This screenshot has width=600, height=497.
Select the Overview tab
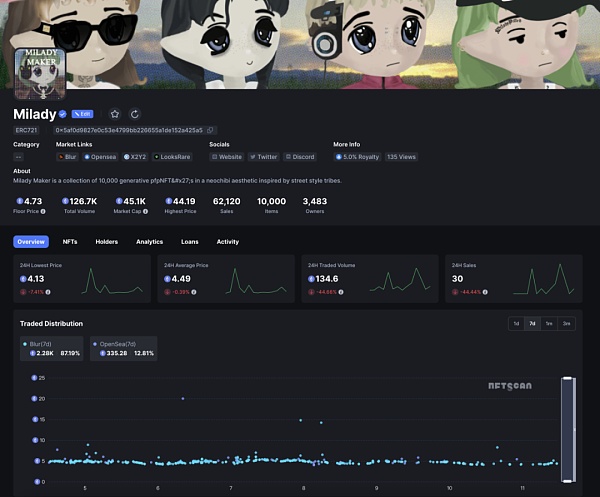(x=31, y=242)
